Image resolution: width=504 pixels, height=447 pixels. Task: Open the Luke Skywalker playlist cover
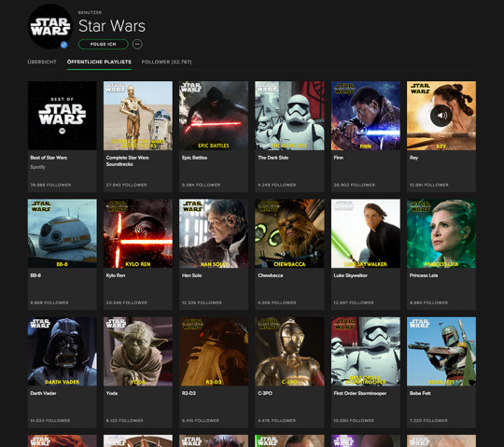[x=366, y=233]
